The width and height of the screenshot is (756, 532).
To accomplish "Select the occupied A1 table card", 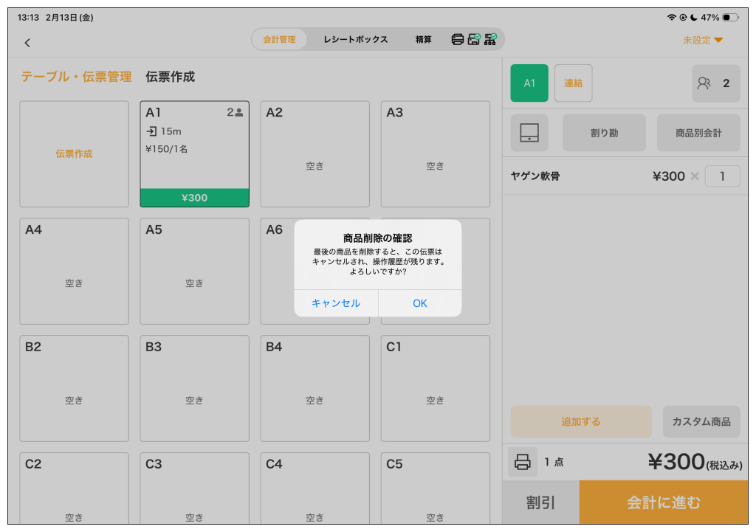I will point(194,153).
